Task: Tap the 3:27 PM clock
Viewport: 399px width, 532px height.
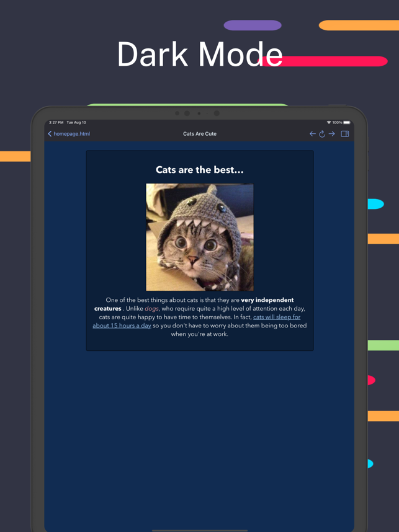Action: (56, 123)
